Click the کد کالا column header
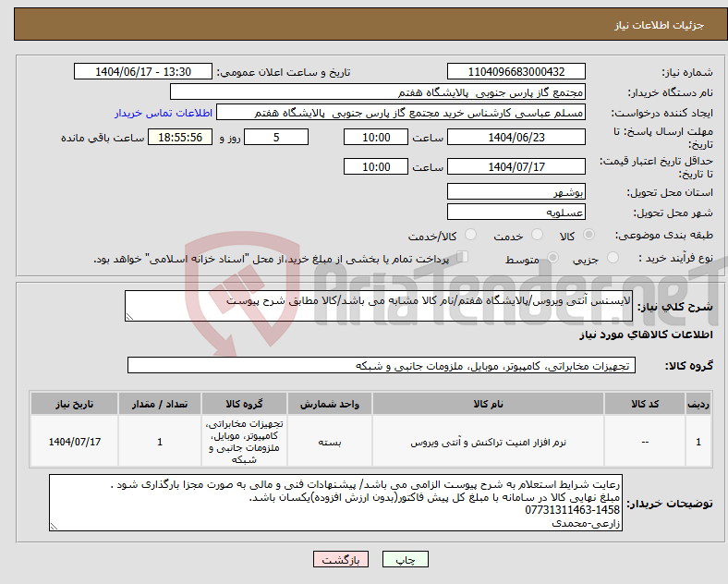Screen dimensions: 728x584 click(x=645, y=404)
